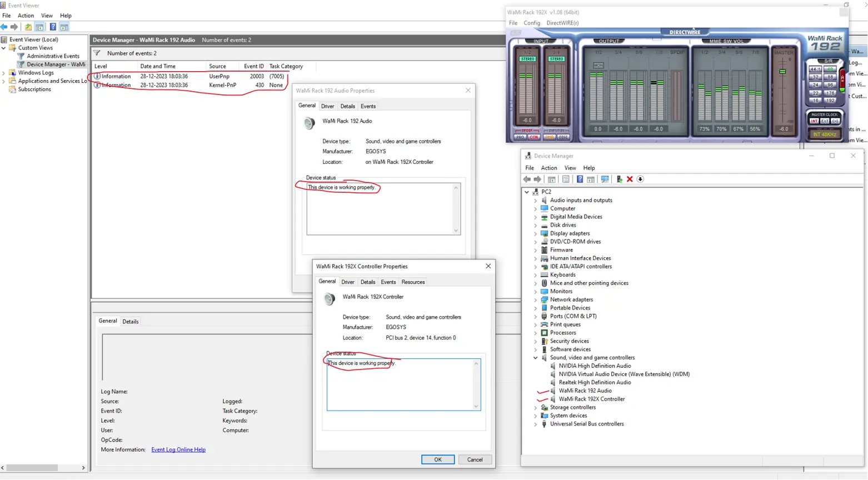868x480 pixels.
Task: Expand the Network adapters node
Action: click(536, 300)
